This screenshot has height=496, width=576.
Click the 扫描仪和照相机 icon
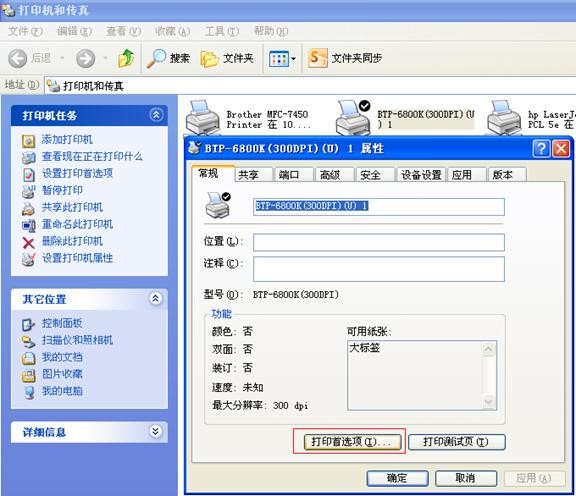(x=29, y=341)
